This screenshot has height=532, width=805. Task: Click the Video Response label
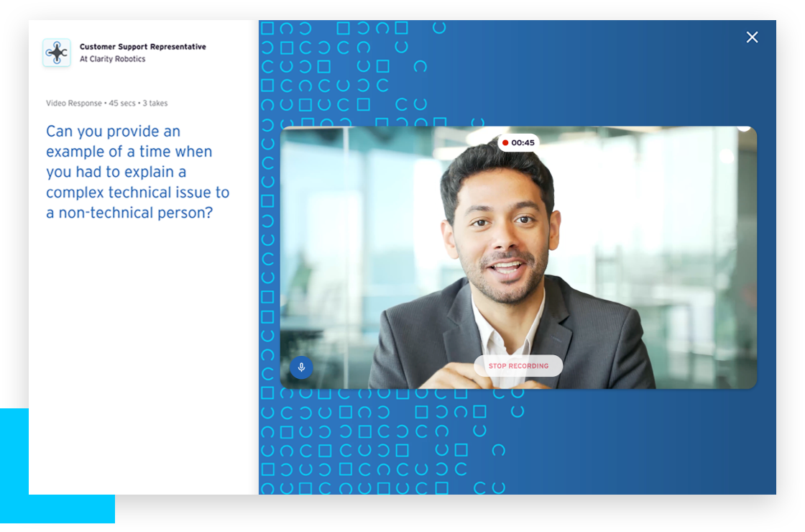click(74, 104)
